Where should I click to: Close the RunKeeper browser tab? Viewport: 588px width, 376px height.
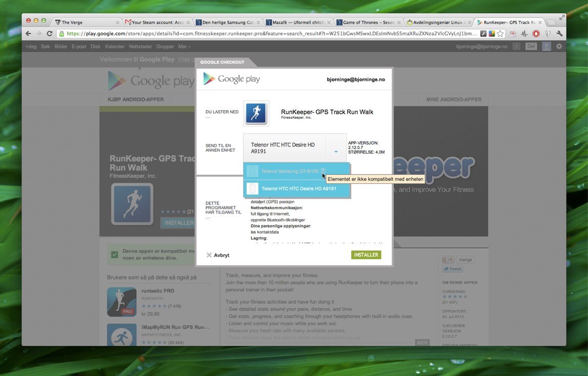click(x=540, y=23)
